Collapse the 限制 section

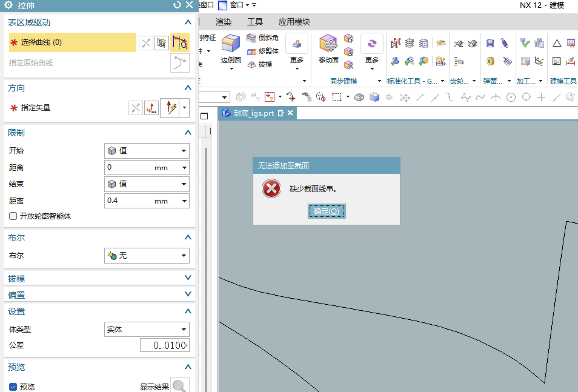click(188, 132)
